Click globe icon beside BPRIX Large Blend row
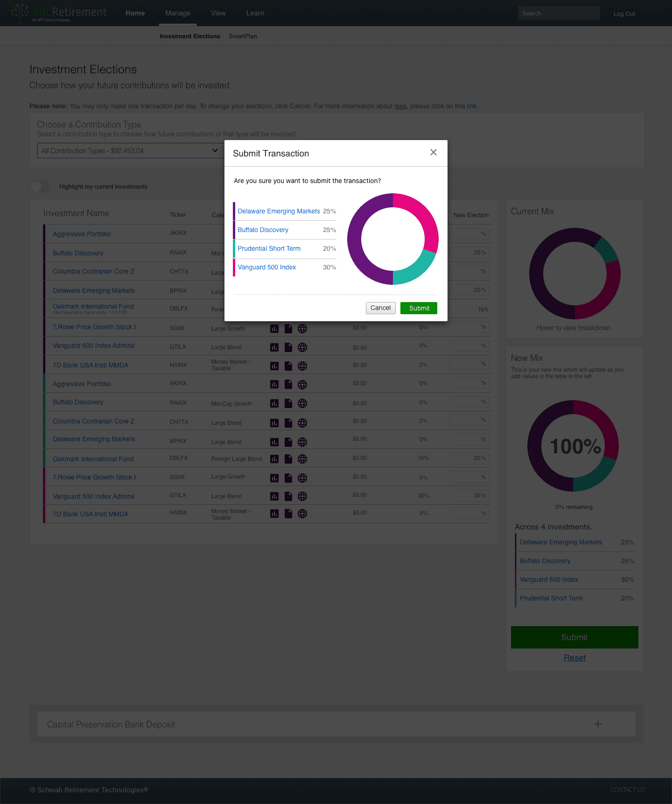 [x=302, y=442]
